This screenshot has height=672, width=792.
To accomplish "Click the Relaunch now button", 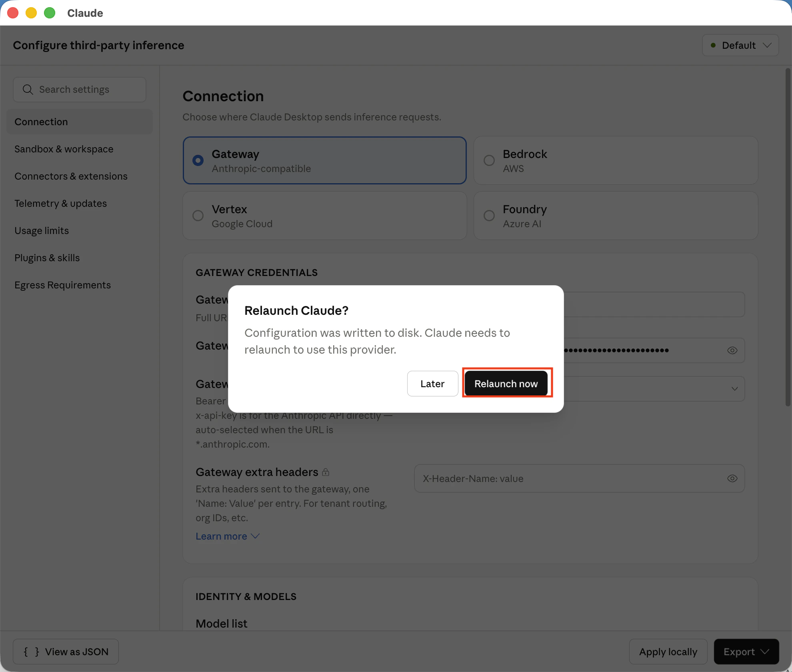I will (x=506, y=384).
